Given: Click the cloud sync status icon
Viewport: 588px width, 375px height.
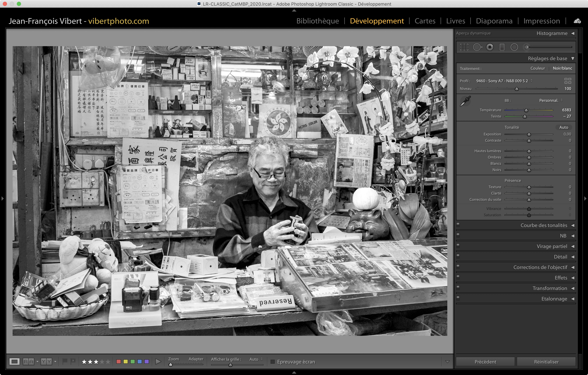Looking at the screenshot, I should click(x=577, y=21).
